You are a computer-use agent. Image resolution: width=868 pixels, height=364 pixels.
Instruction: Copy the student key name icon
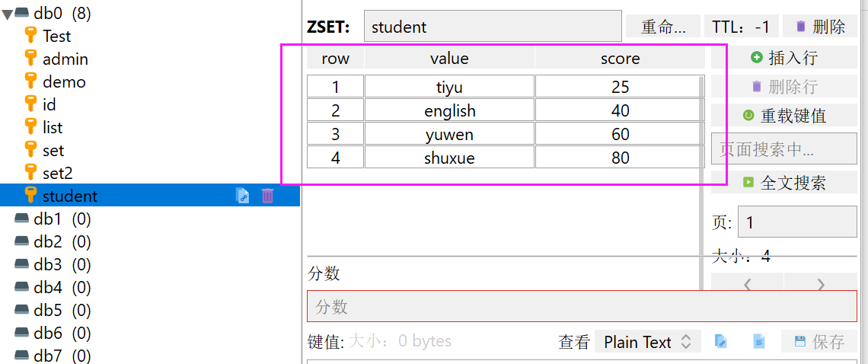click(x=242, y=196)
